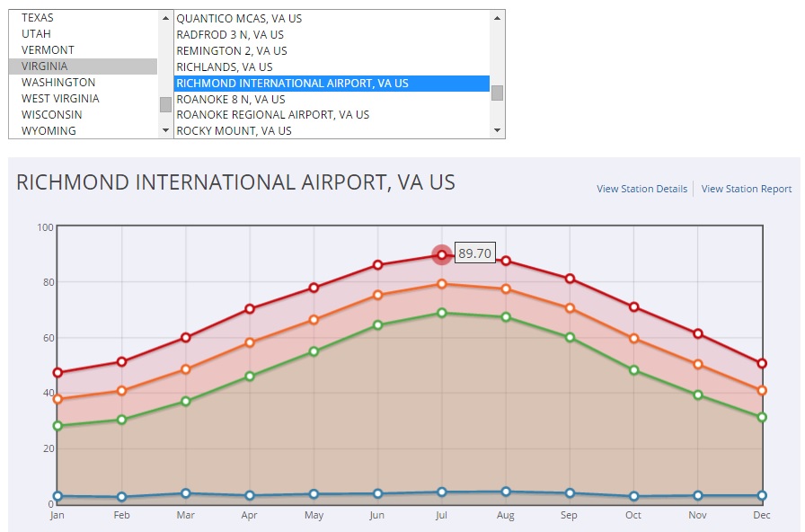805x532 pixels.
Task: Click the state list scrollbar thumb
Action: point(165,104)
